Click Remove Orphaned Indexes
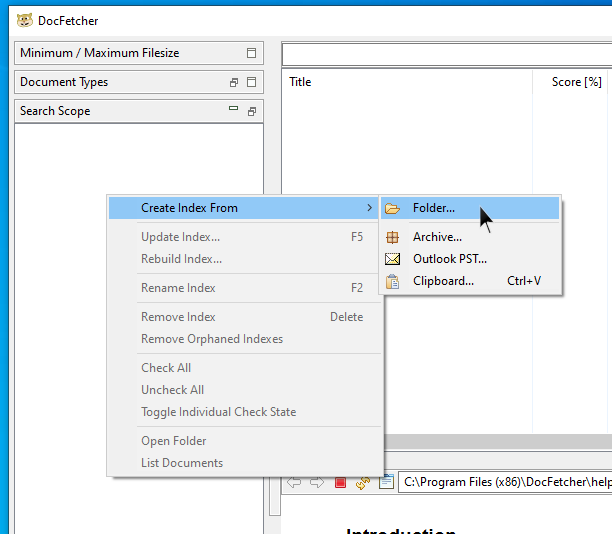612x534 pixels. 243,339
